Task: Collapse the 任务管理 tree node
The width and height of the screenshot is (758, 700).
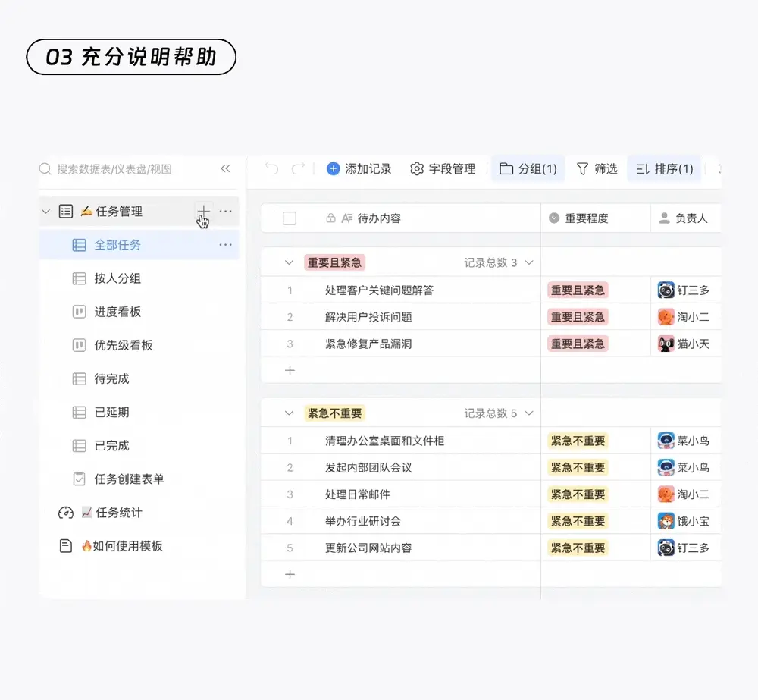Action: click(x=45, y=212)
